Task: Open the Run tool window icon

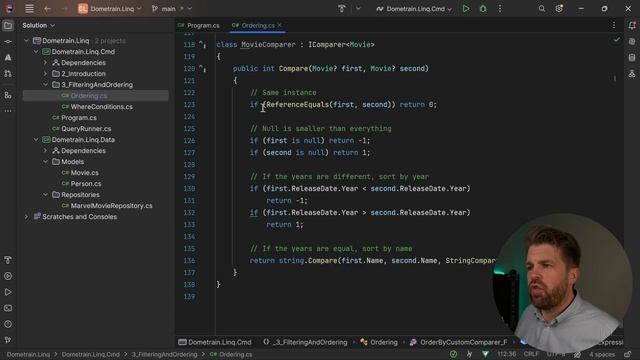Action: (8, 292)
